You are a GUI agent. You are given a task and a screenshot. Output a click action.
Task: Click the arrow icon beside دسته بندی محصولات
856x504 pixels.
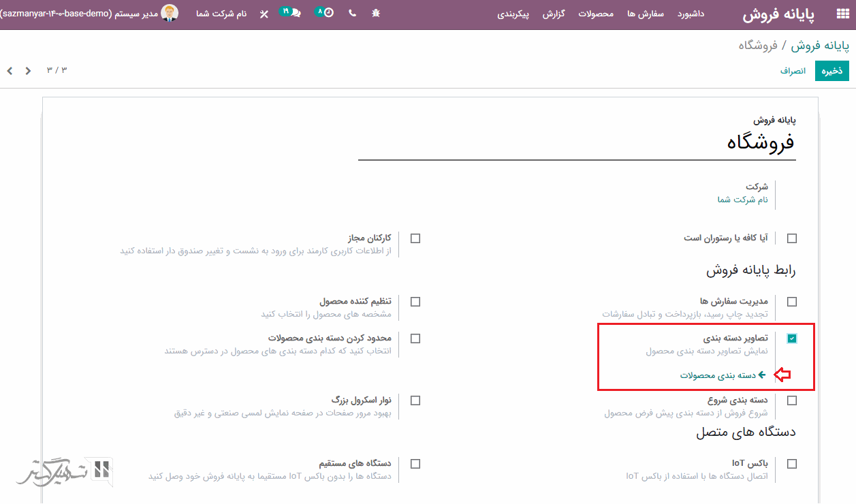click(x=762, y=375)
